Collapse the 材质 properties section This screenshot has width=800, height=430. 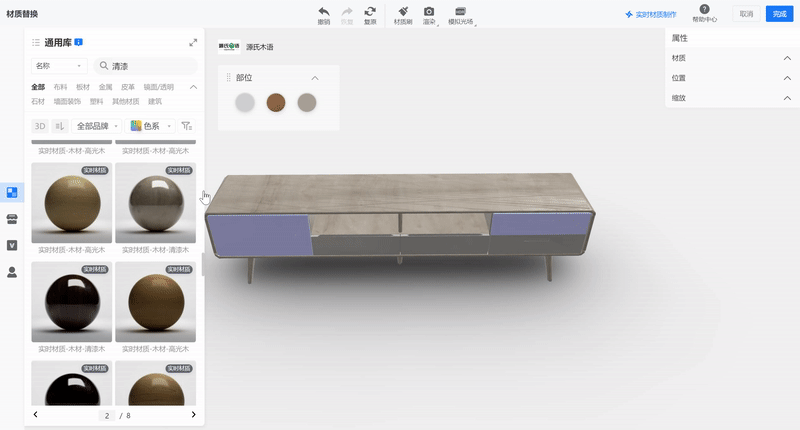click(787, 58)
